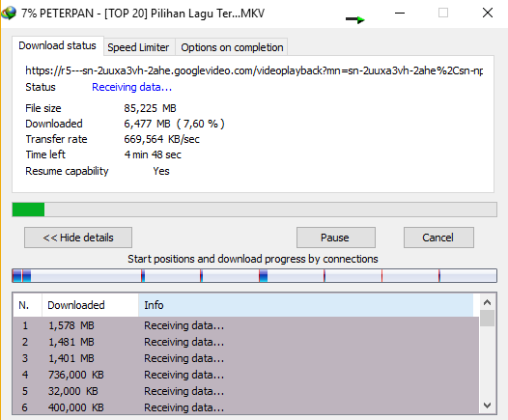Click the green download progress bar
This screenshot has height=420, width=508.
coord(254,210)
